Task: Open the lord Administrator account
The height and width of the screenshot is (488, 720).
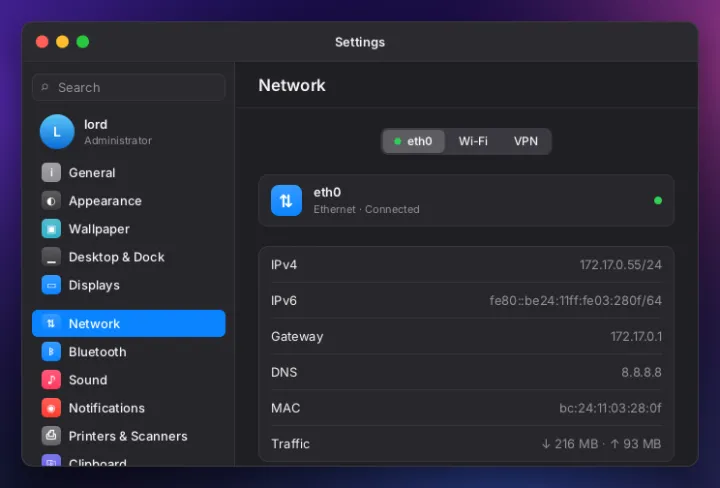Action: point(129,132)
